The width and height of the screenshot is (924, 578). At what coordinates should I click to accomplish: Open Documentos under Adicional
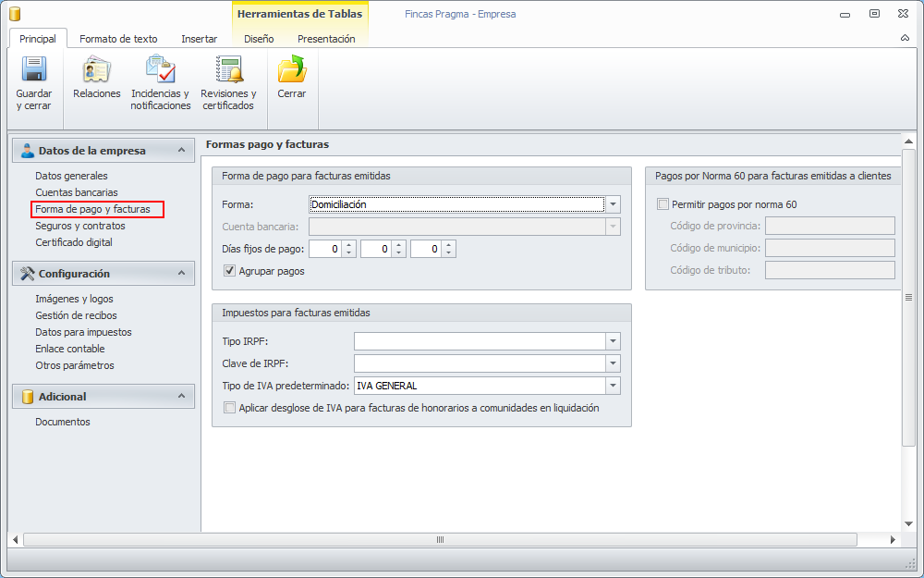pos(63,422)
